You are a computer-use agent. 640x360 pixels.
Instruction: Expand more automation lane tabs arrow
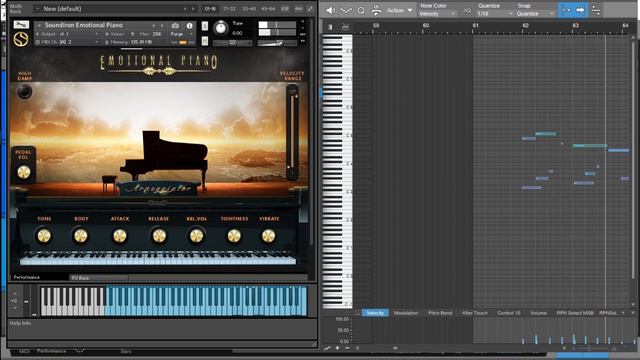[623, 313]
